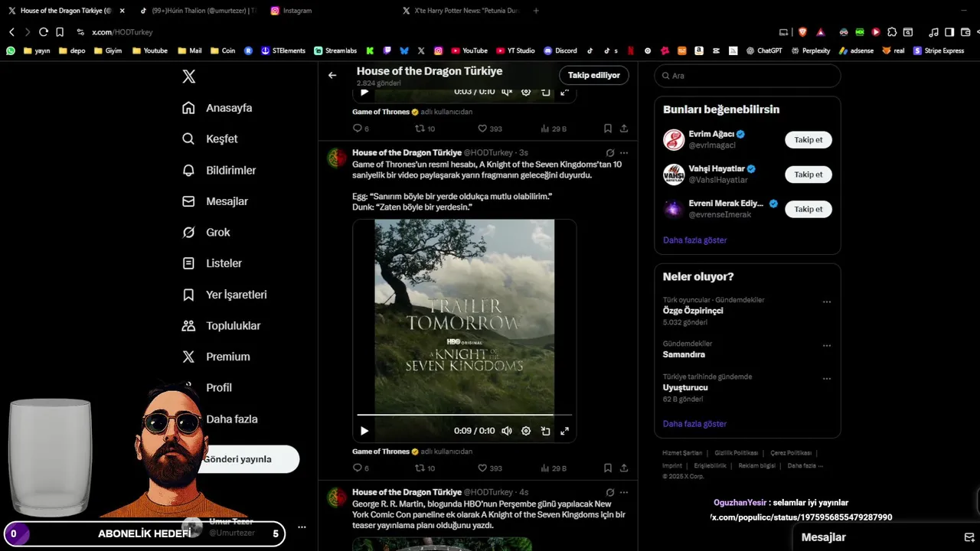The height and width of the screenshot is (551, 980).
Task: Open Profil in the sidebar
Action: (218, 387)
